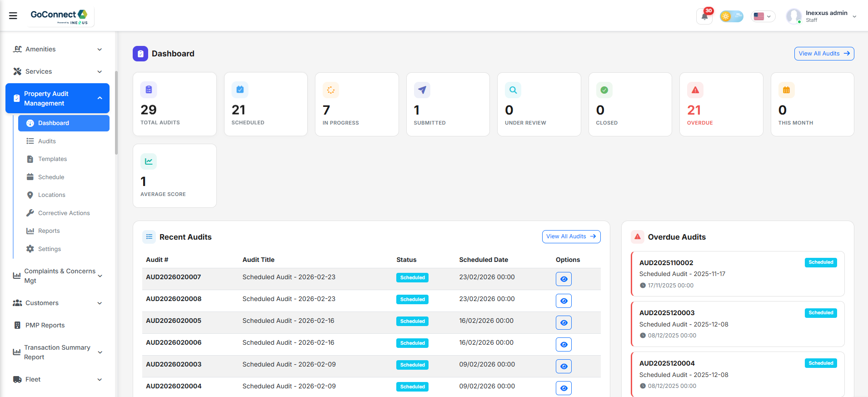
Task: View audit AUD2026020006 eye button
Action: coord(564,345)
